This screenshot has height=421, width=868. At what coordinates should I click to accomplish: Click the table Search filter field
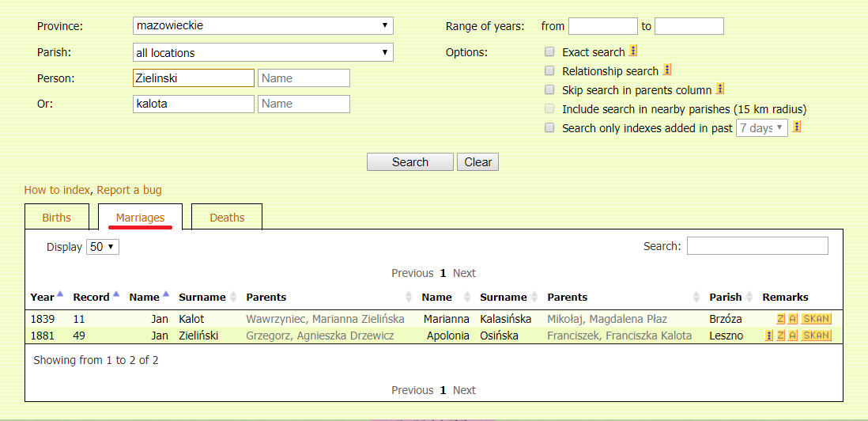[x=757, y=246]
